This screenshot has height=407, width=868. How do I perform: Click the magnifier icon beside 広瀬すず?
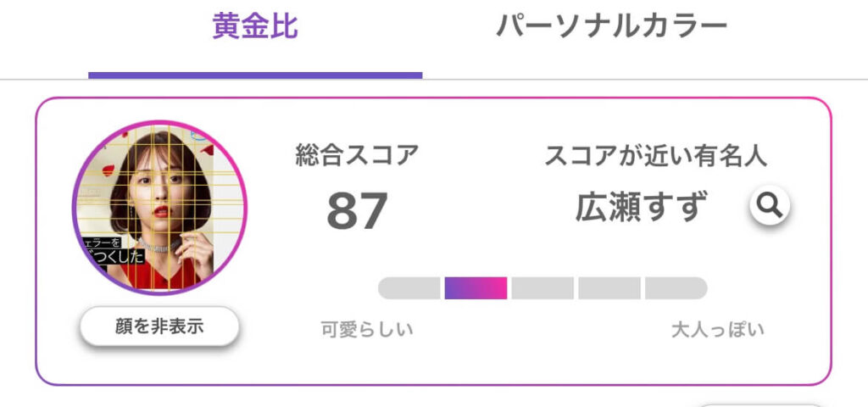pyautogui.click(x=770, y=205)
